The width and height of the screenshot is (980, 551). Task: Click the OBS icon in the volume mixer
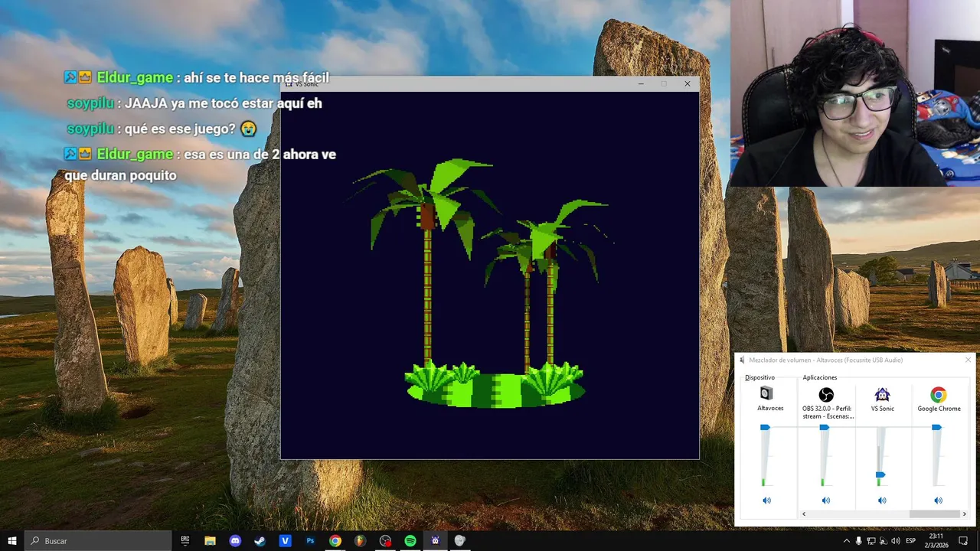point(826,394)
